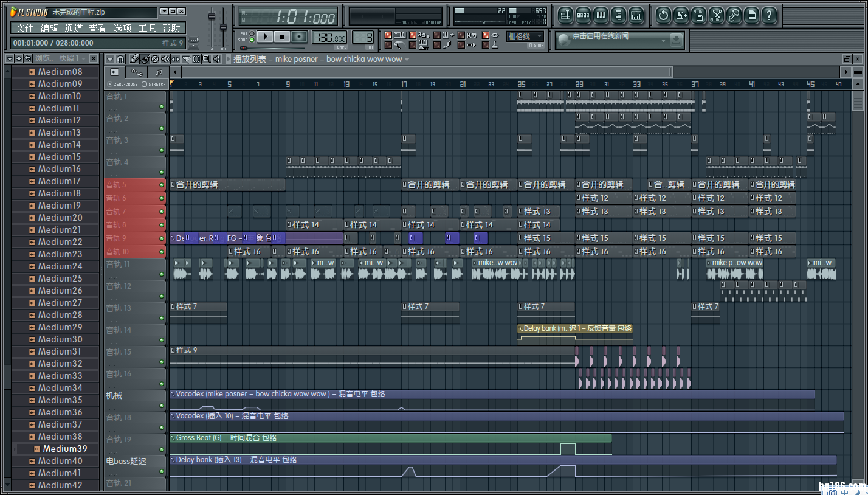
Task: Toggle mute dot on 音轨 5
Action: point(162,185)
